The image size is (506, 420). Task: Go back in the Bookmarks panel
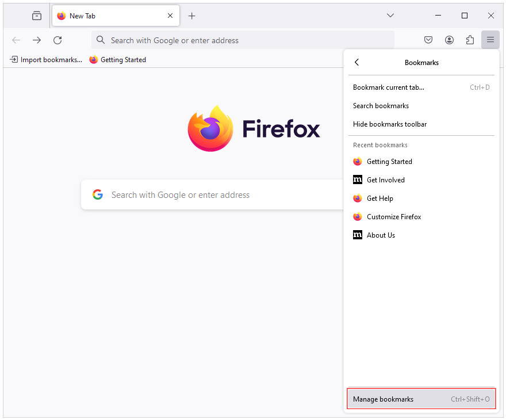pyautogui.click(x=356, y=62)
